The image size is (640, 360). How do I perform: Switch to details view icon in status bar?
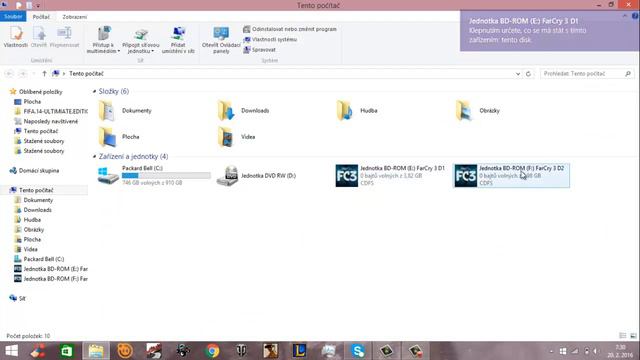click(622, 336)
